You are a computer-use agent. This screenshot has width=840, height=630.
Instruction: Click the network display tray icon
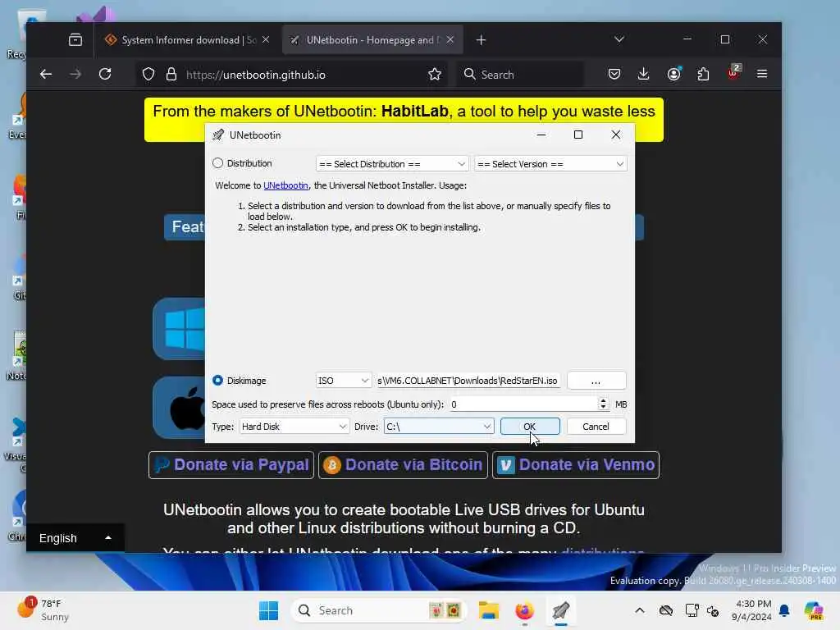pyautogui.click(x=692, y=610)
